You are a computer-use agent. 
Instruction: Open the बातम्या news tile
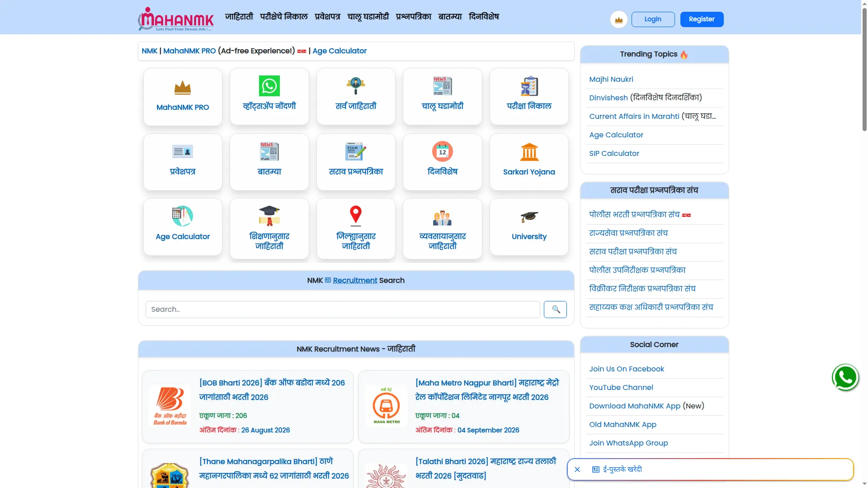pos(269,162)
